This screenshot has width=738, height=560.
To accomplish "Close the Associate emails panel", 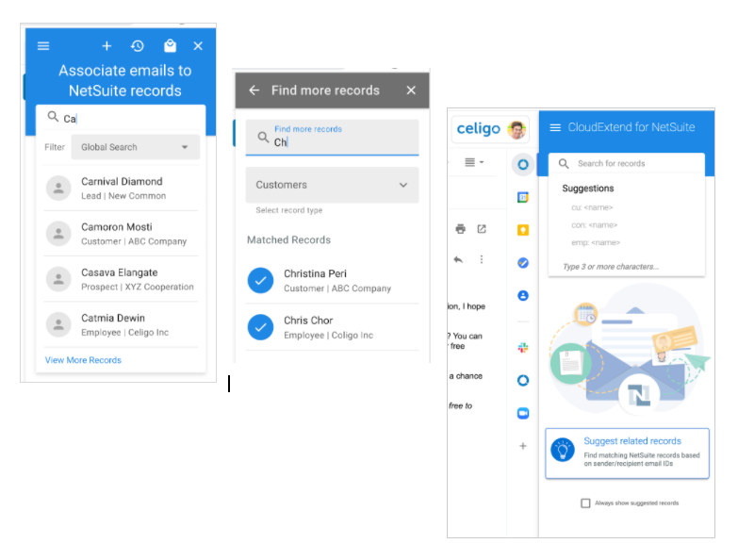I will point(198,45).
